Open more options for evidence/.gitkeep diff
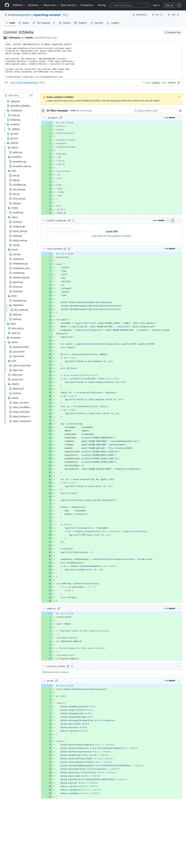 (x=179, y=666)
